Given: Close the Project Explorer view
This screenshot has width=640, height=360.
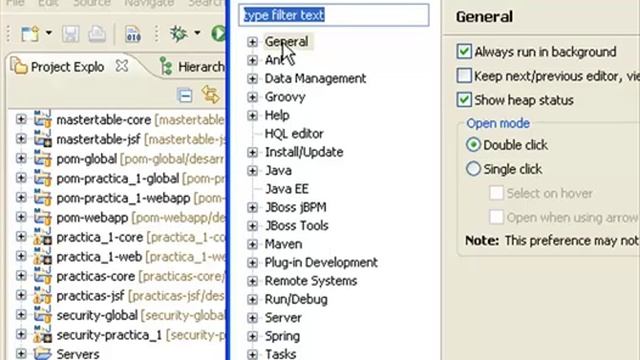Looking at the screenshot, I should coord(122,65).
